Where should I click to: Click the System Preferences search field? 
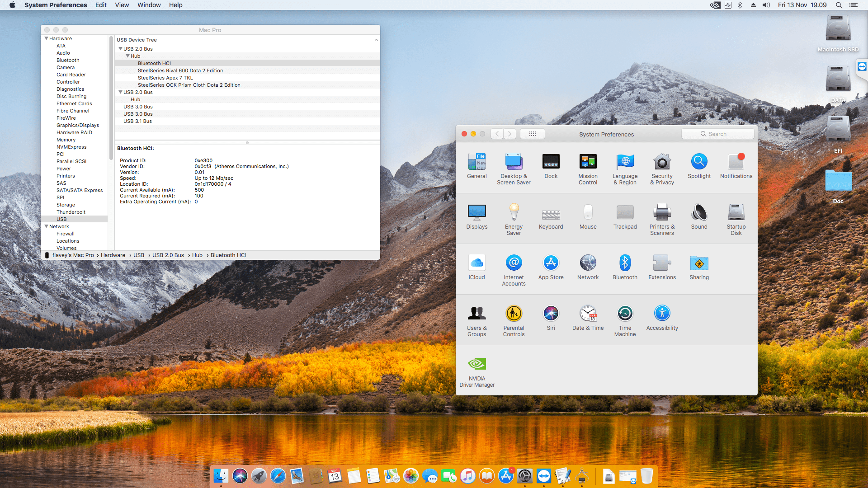[717, 134]
